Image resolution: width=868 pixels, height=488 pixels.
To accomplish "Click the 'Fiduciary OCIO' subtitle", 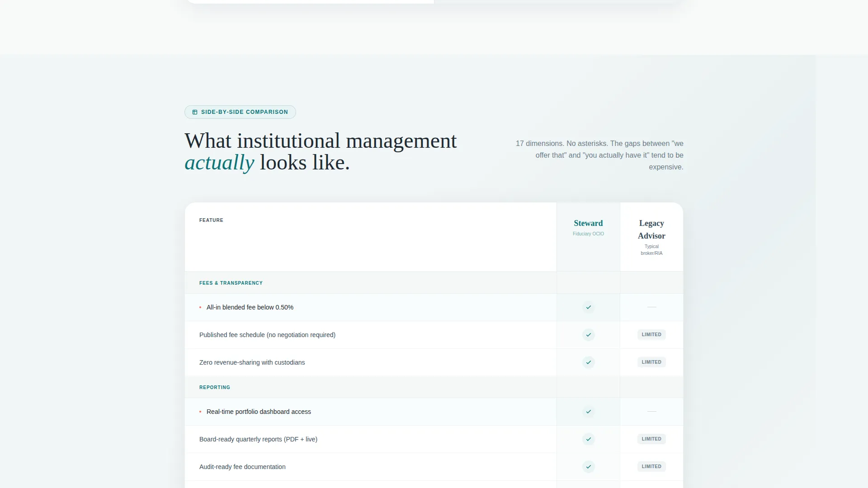I will click(x=588, y=234).
